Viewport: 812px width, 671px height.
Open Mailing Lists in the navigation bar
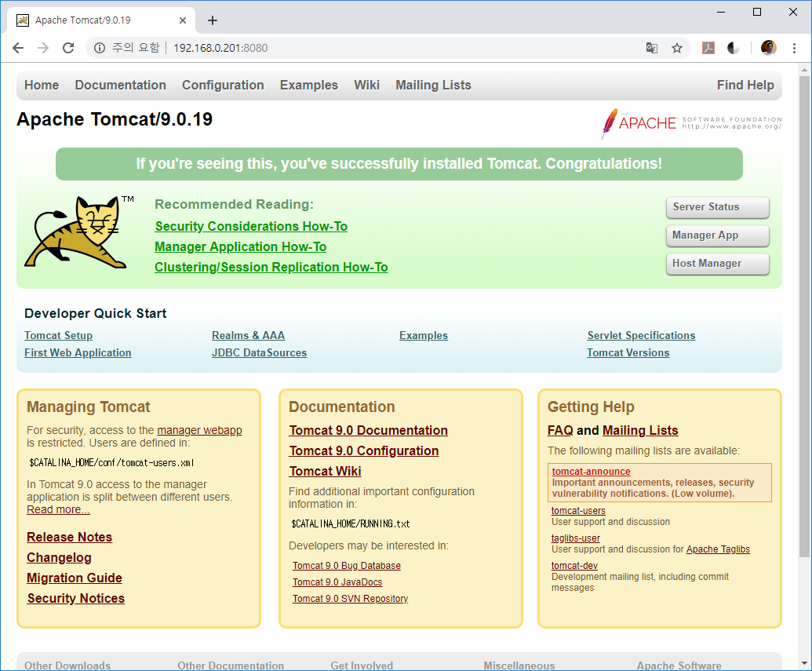click(x=433, y=85)
